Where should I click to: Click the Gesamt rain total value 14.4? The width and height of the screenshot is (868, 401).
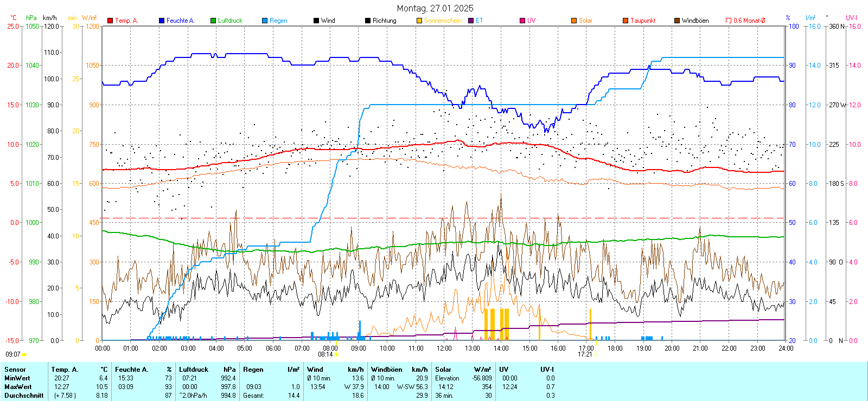click(x=293, y=396)
